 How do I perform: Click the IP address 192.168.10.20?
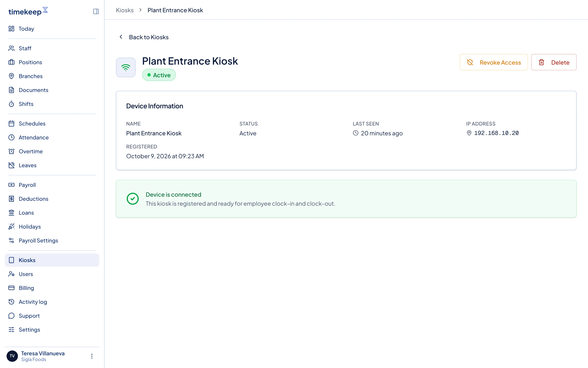tap(496, 133)
